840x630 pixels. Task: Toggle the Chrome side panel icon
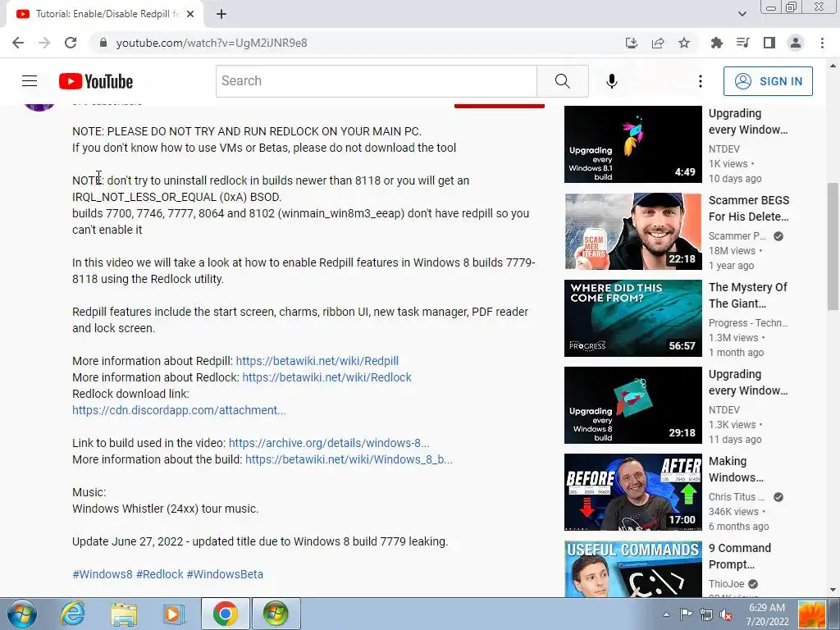point(769,43)
